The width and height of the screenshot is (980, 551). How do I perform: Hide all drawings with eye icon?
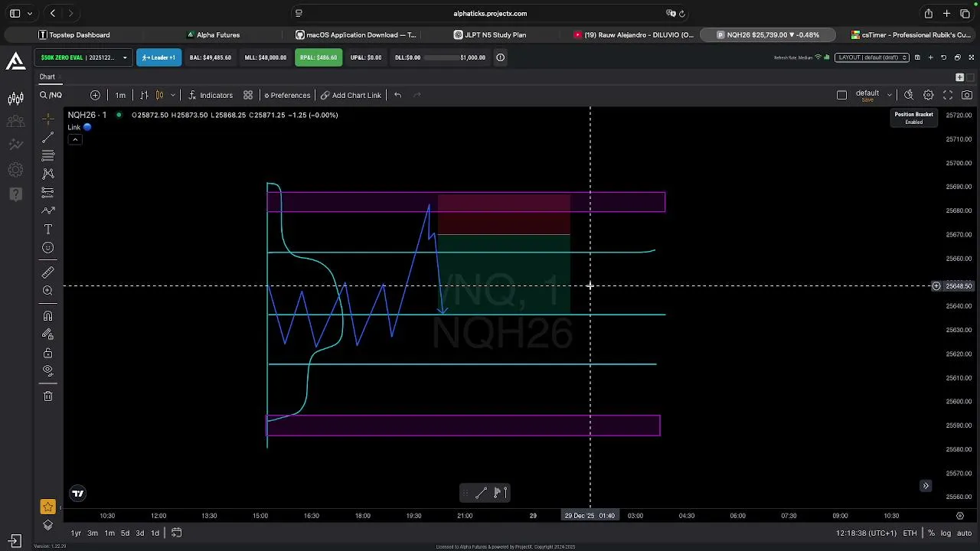(47, 371)
